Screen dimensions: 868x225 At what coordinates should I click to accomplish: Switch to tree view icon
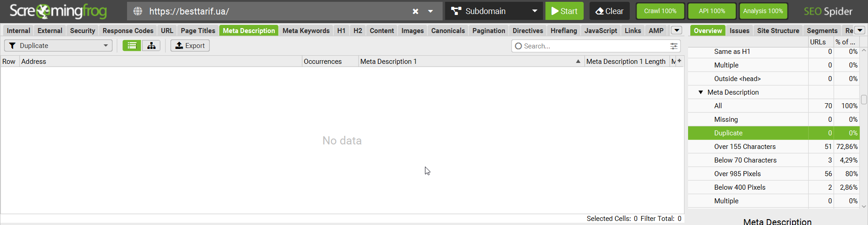coord(151,45)
